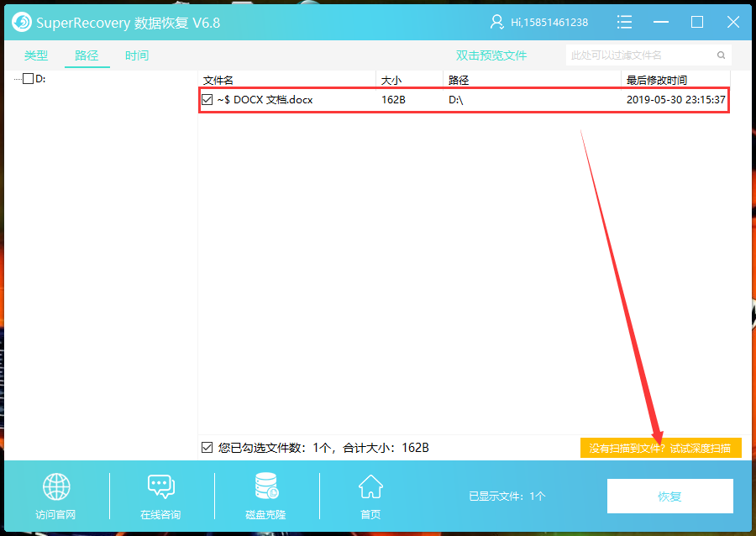Sort by 大小 column header
Screen dimensions: 756x536
pyautogui.click(x=409, y=80)
